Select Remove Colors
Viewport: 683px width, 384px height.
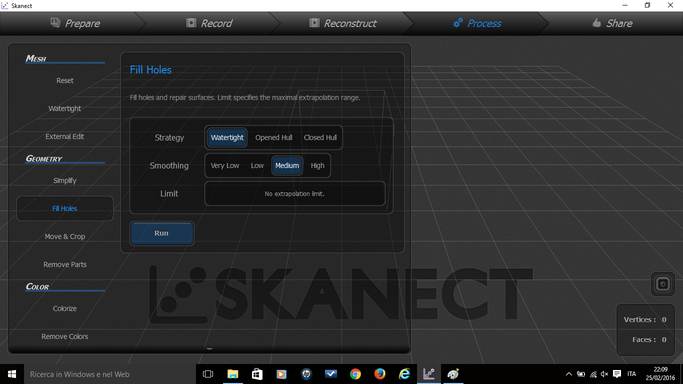click(64, 336)
